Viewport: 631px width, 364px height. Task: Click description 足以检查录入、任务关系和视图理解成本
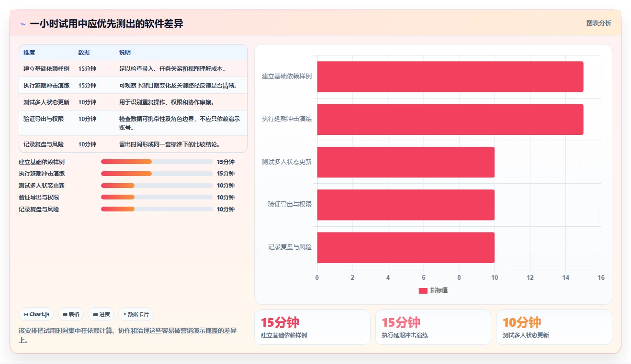coord(172,69)
